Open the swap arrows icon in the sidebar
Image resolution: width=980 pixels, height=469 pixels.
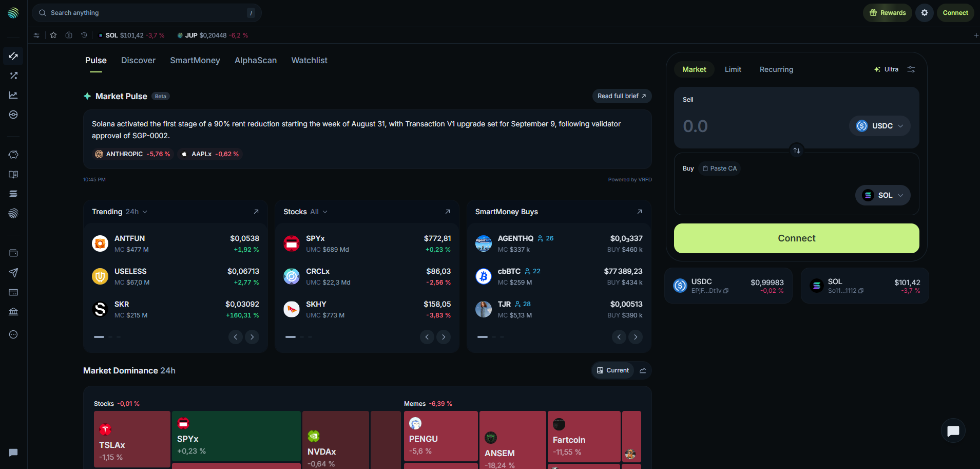pyautogui.click(x=13, y=56)
